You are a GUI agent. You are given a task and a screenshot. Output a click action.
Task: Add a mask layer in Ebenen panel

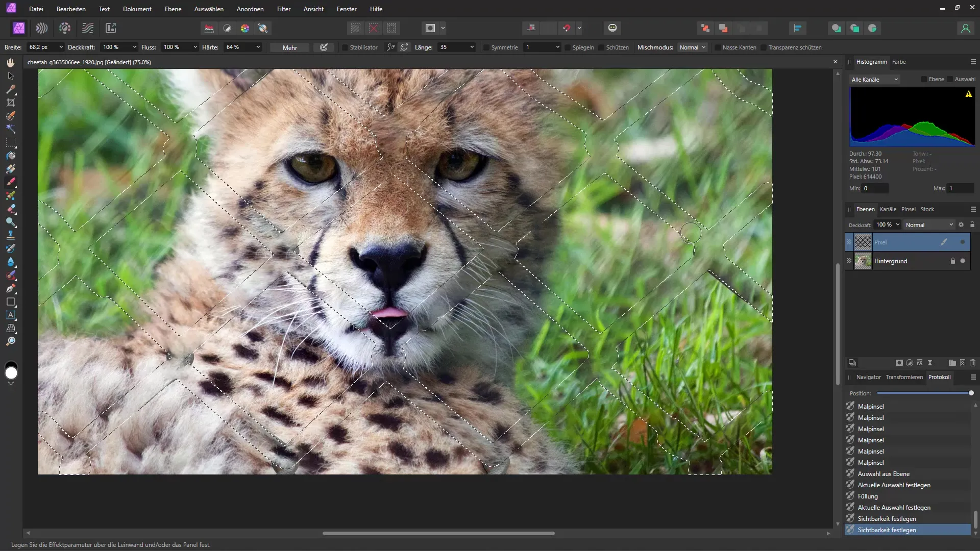click(x=899, y=363)
